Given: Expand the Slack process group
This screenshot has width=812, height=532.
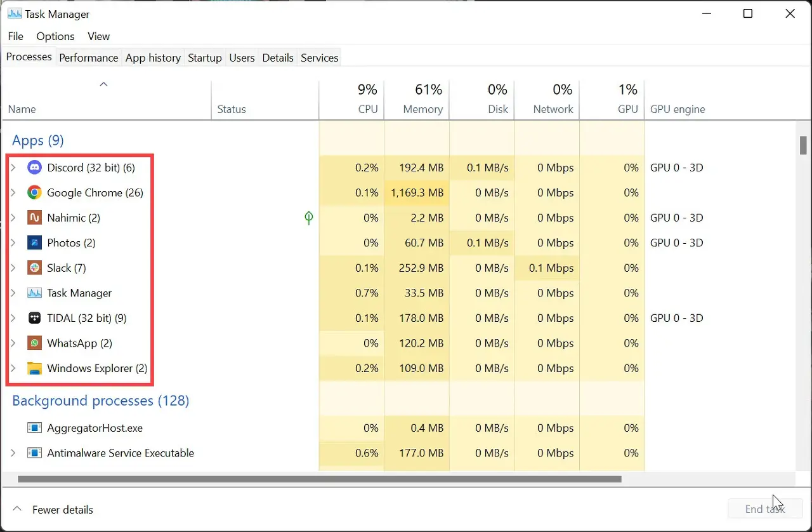Looking at the screenshot, I should point(13,268).
